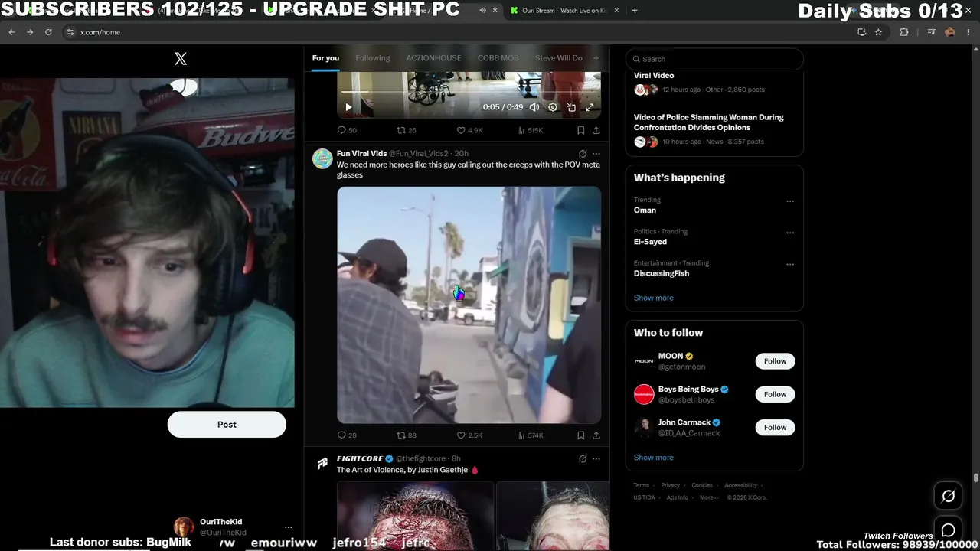The image size is (980, 551).
Task: Switch to the For you tab
Action: 325,58
